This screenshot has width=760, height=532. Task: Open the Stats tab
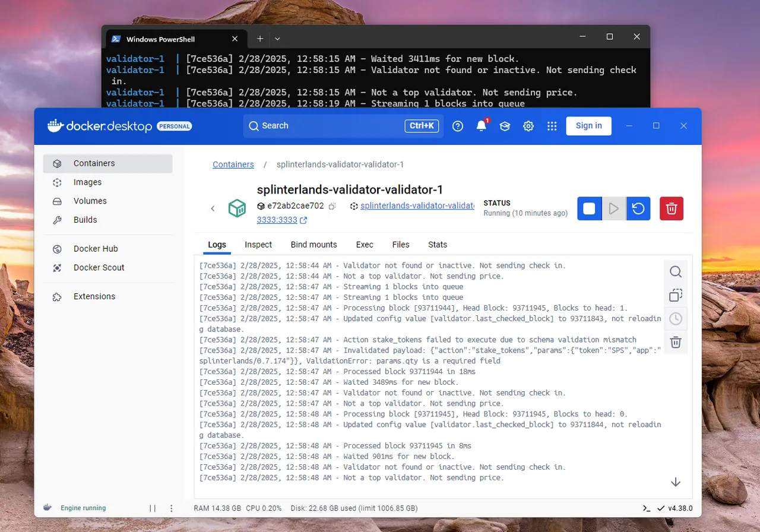click(438, 245)
